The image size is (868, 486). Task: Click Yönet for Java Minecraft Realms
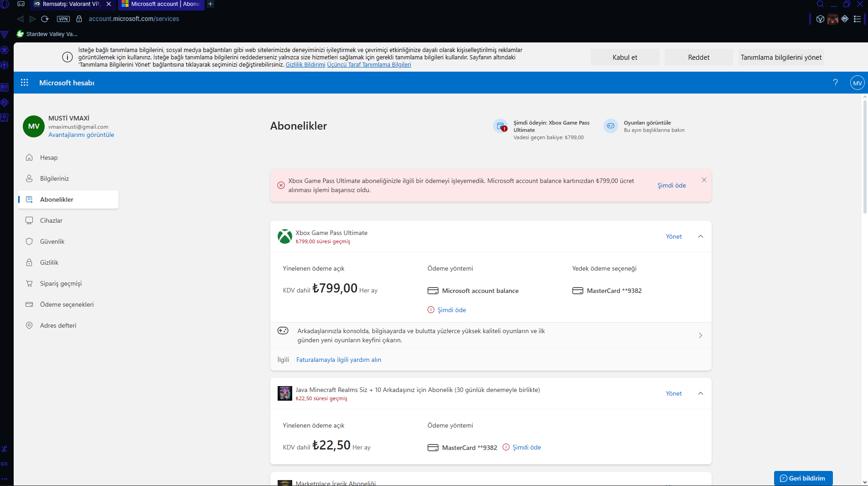[x=674, y=393]
